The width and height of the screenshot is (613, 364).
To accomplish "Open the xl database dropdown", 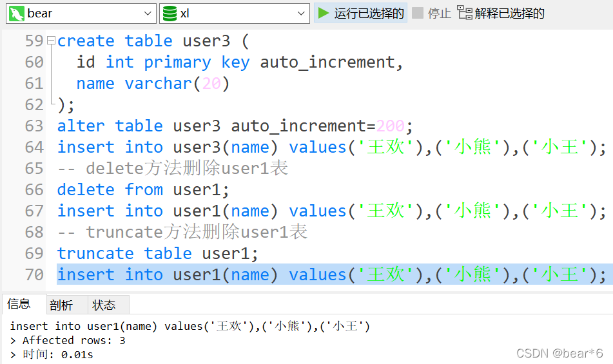I will click(x=235, y=14).
